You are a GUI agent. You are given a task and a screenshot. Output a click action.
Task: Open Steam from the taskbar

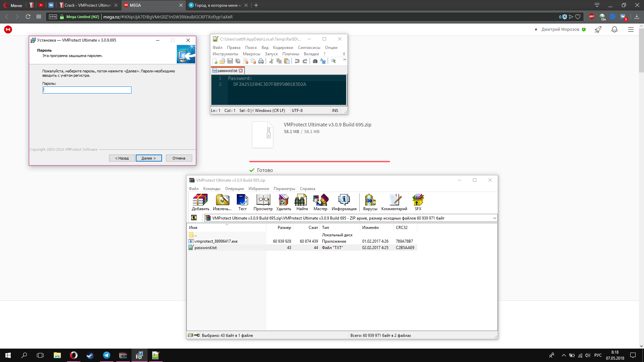(x=90, y=355)
